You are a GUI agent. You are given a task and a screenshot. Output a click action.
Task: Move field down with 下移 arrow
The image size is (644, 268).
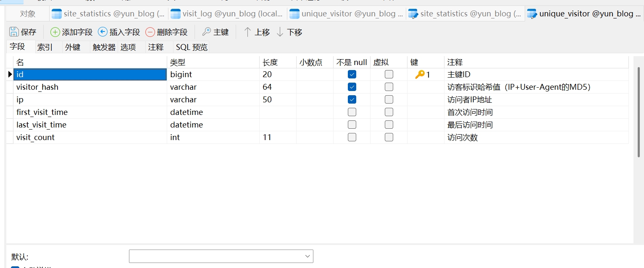tap(280, 32)
